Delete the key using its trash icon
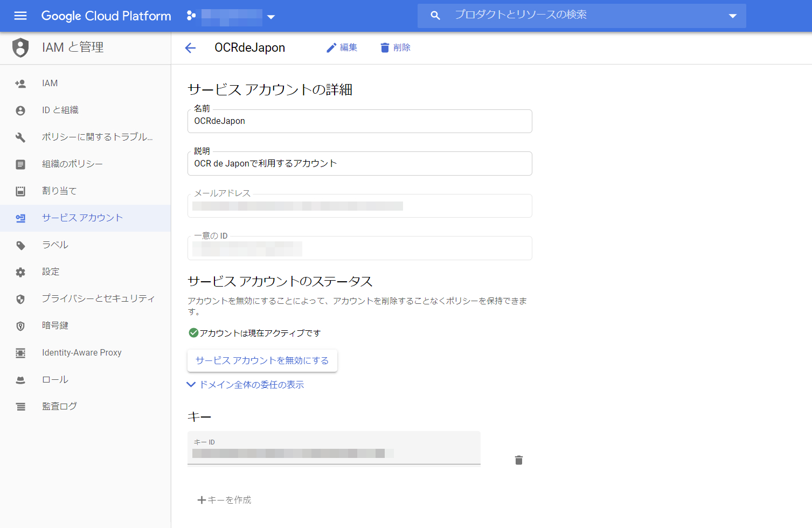The image size is (812, 528). pyautogui.click(x=518, y=460)
